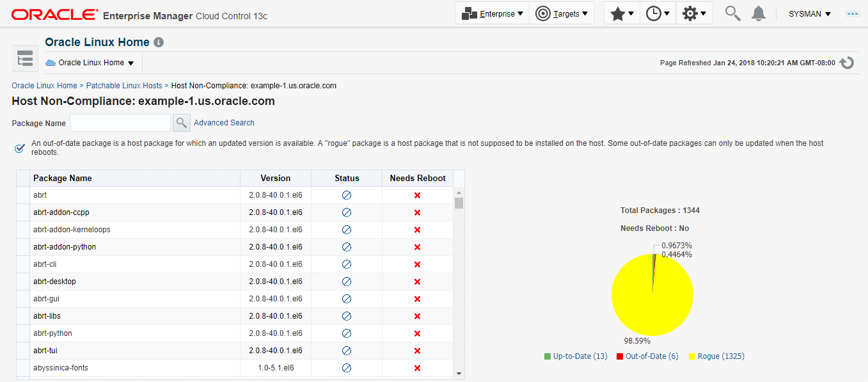Click the table scrollbar down arrow

pyautogui.click(x=459, y=373)
